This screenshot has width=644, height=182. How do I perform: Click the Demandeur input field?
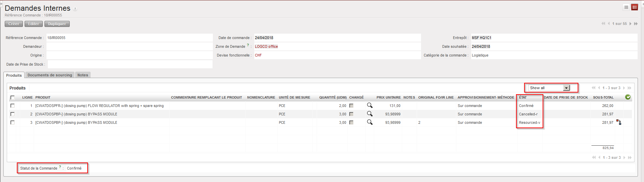tap(129, 46)
